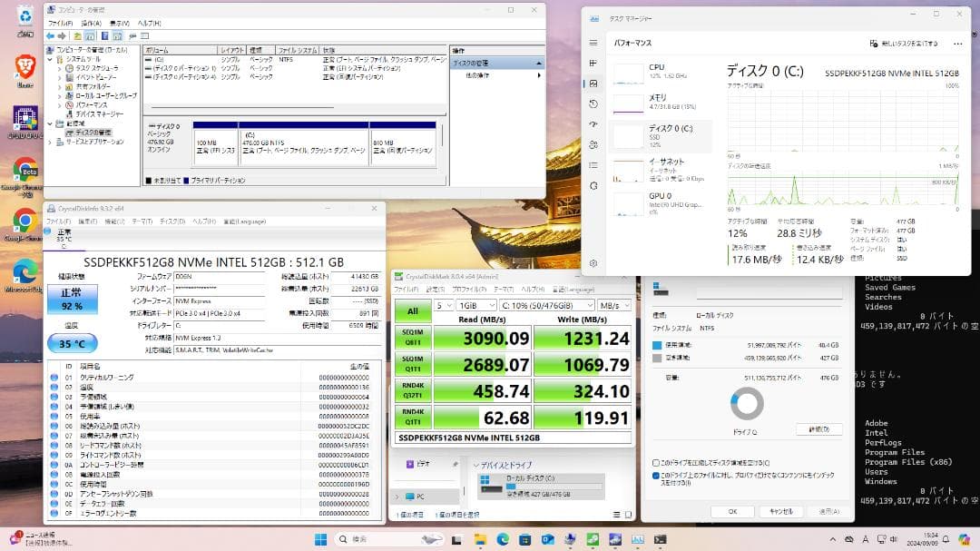Switch Explorer to details view icon

pyautogui.click(x=617, y=515)
